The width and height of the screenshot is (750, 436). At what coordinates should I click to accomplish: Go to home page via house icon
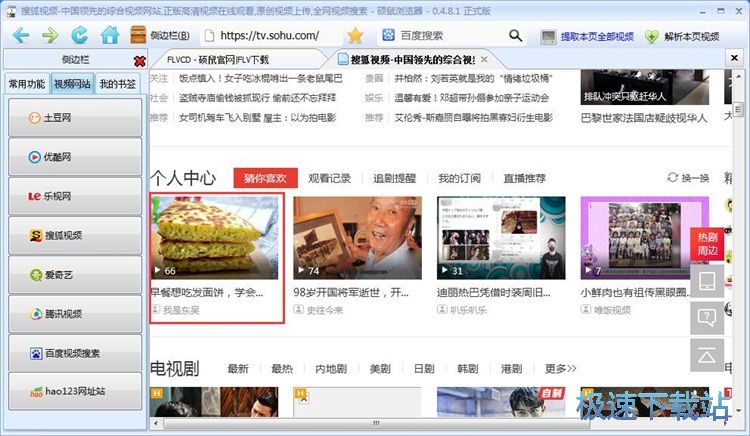coord(110,35)
